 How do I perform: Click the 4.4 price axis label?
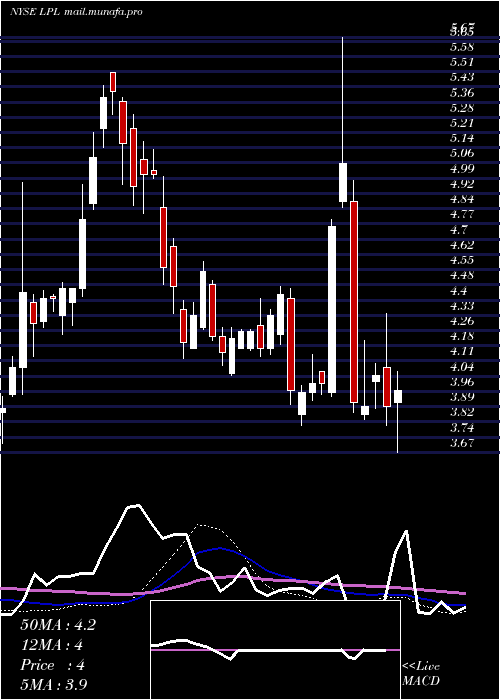459,291
